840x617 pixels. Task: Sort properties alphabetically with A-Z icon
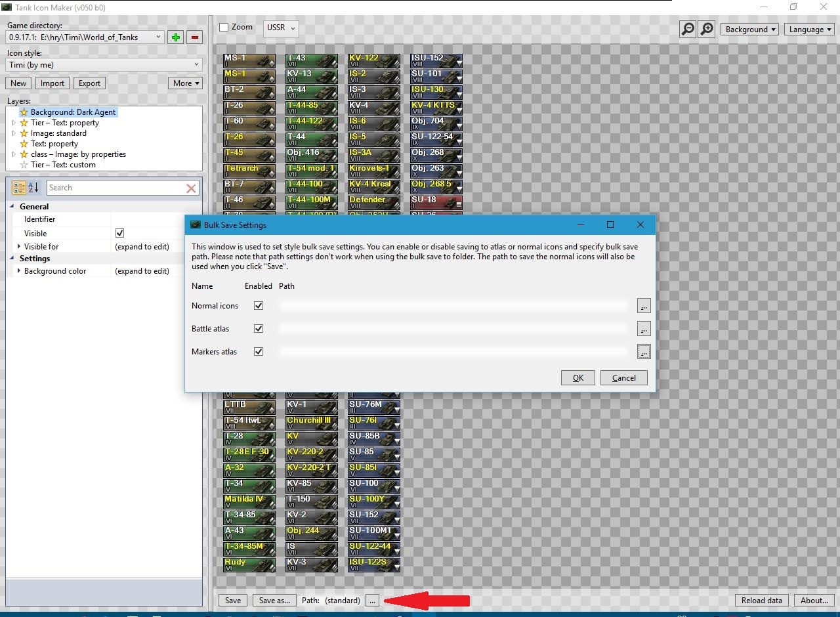tap(33, 188)
